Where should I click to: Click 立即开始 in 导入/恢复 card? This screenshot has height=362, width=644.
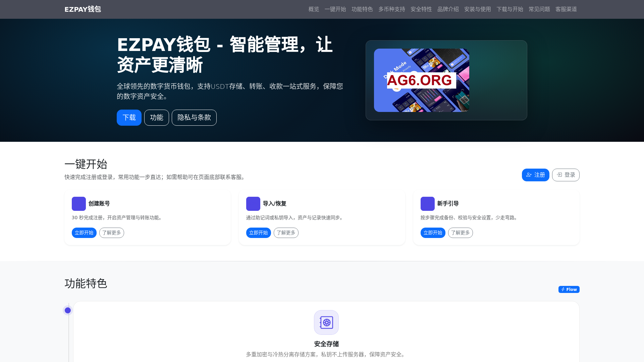pyautogui.click(x=259, y=233)
